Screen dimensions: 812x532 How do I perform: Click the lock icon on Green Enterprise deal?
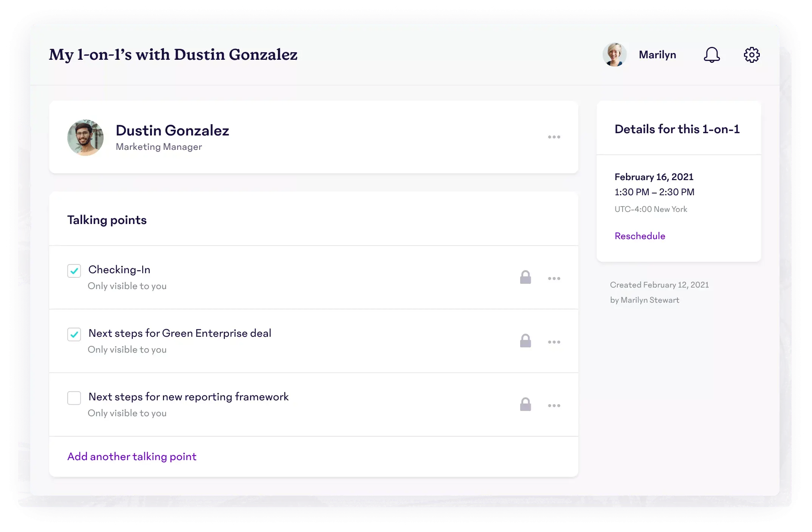pyautogui.click(x=525, y=341)
